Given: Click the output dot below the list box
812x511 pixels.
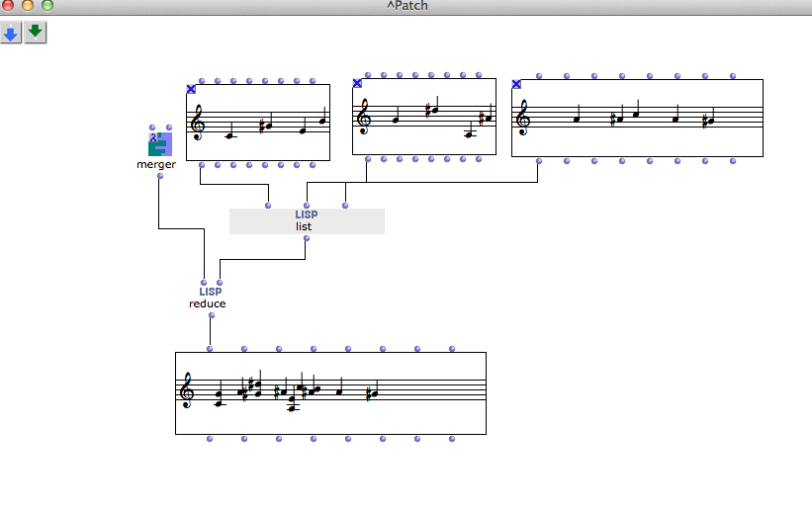Looking at the screenshot, I should coord(306,238).
